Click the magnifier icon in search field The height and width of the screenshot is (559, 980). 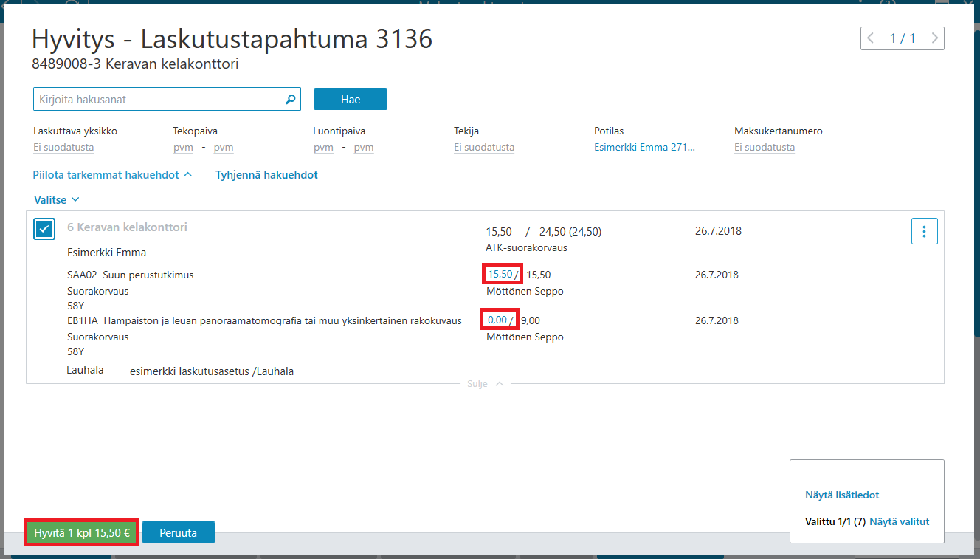[x=290, y=99]
